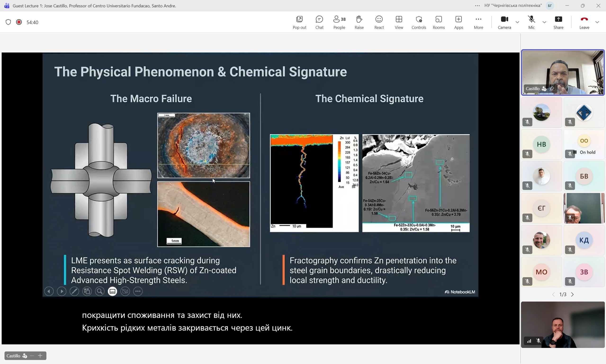The width and height of the screenshot is (606, 364).
Task: Open the Rooms breakout panel
Action: click(x=439, y=22)
